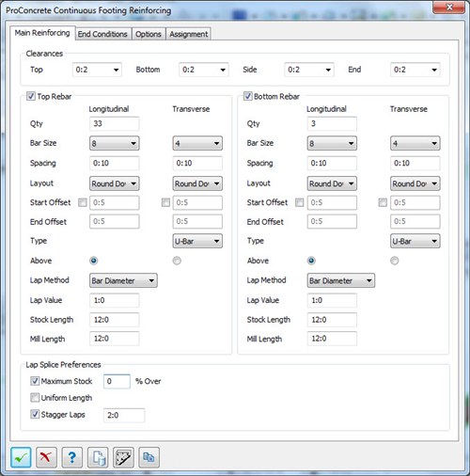Select Top Rebar longitudinal Above radio button

pyautogui.click(x=93, y=261)
